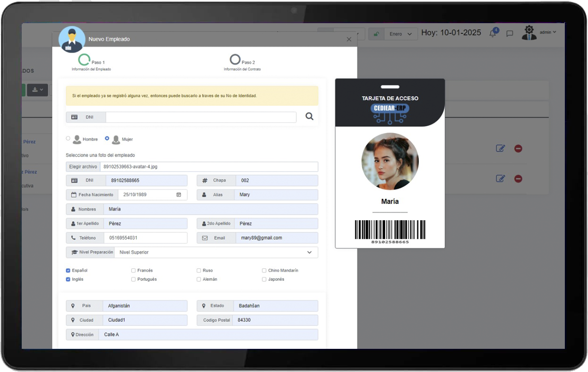Click the download icon button

[x=37, y=90]
